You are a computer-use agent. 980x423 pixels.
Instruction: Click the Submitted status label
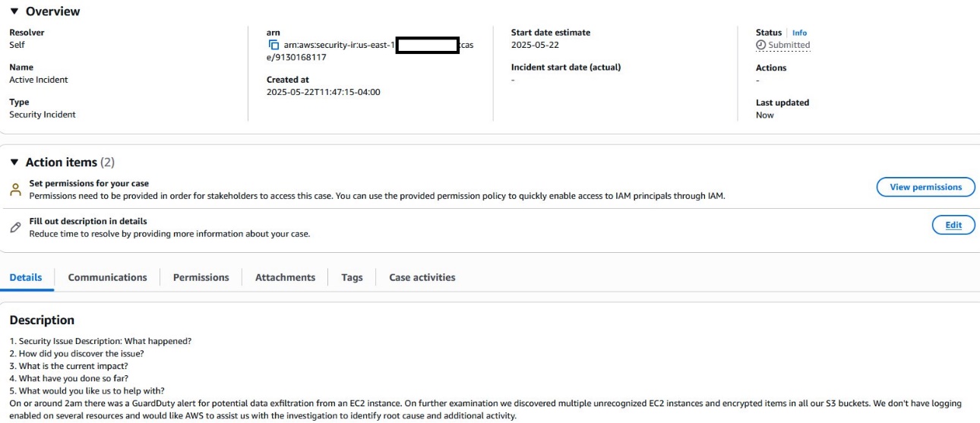(789, 45)
